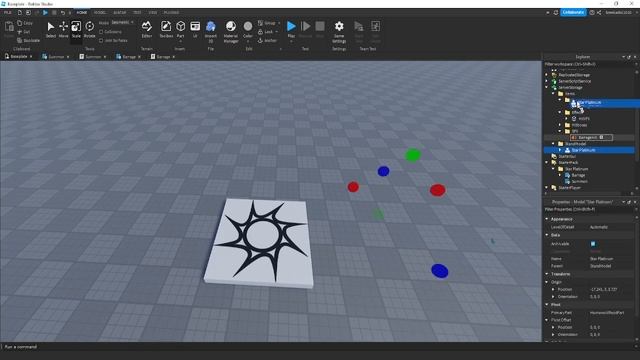Click the help icon beside Collaborate
The image size is (640, 360).
[592, 13]
